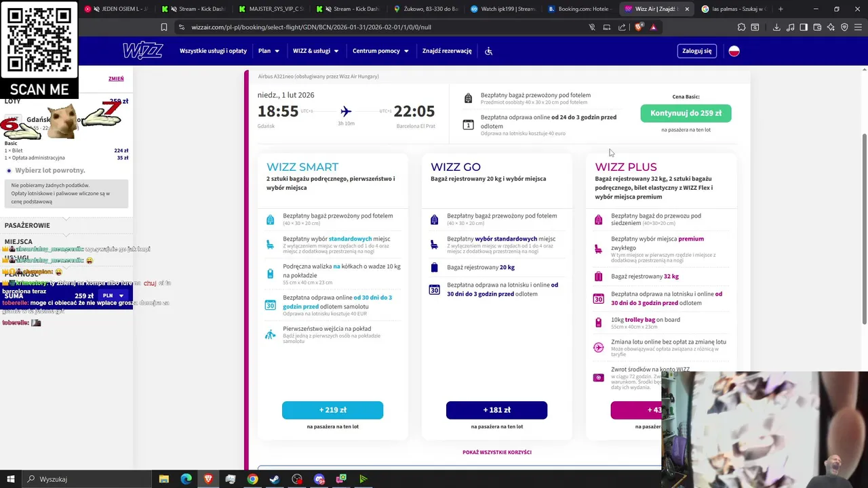The height and width of the screenshot is (488, 868).
Task: Expand the Centrum pomocy dropdown
Action: point(380,51)
